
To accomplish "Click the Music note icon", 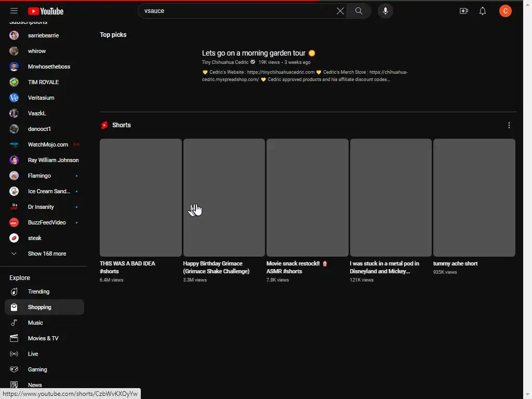I will point(14,323).
